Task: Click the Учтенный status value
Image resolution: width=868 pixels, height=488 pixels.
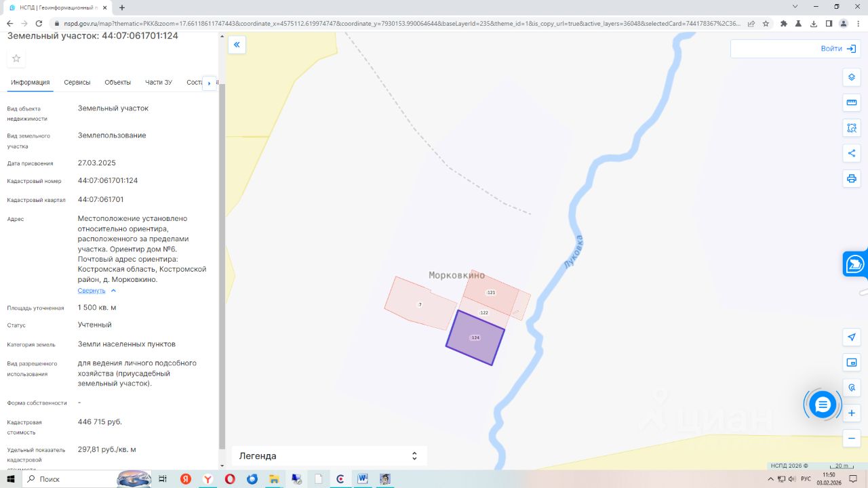Action: 95,325
